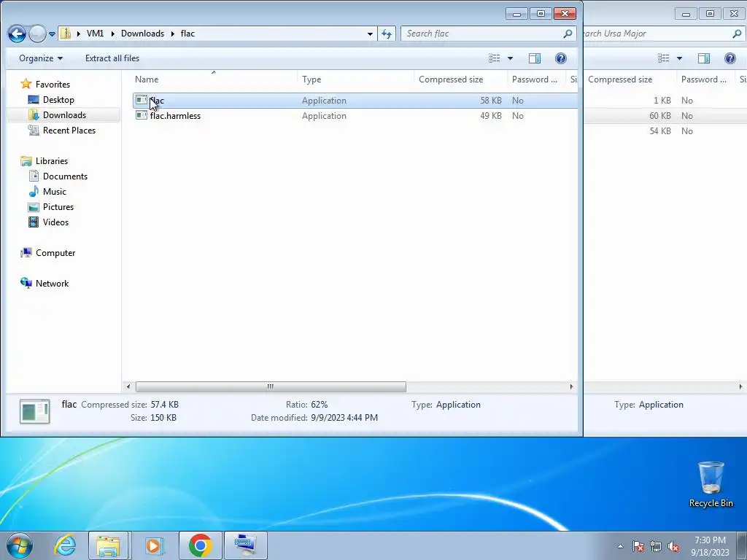Open the Music library
This screenshot has width=747, height=560.
tap(54, 192)
